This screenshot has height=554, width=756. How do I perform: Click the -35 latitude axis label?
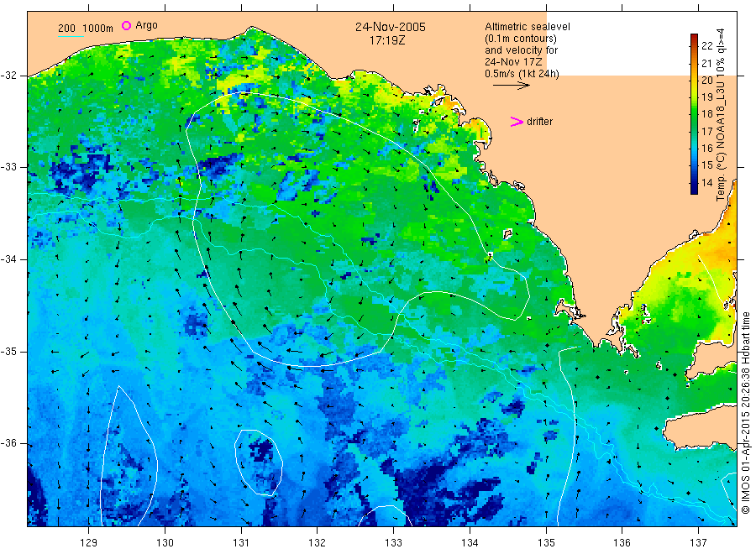(10, 352)
